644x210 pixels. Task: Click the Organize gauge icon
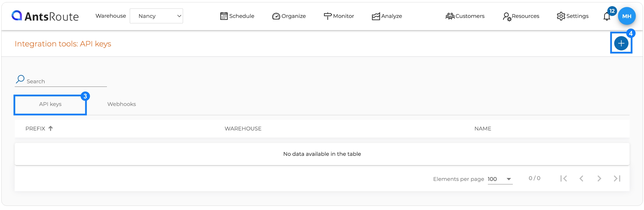click(x=276, y=16)
